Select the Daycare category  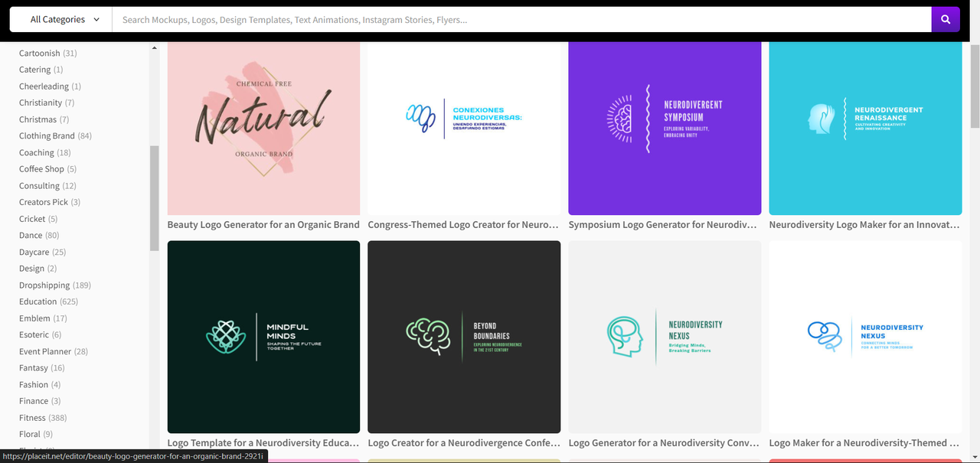tap(43, 252)
